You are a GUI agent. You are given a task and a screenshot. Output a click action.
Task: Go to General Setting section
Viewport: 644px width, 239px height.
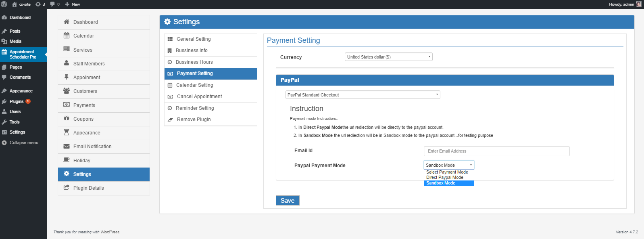click(194, 39)
